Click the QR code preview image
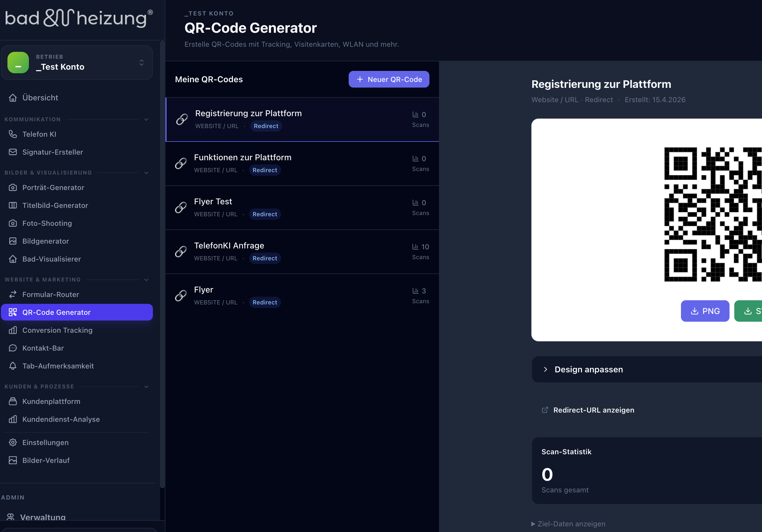 point(713,214)
